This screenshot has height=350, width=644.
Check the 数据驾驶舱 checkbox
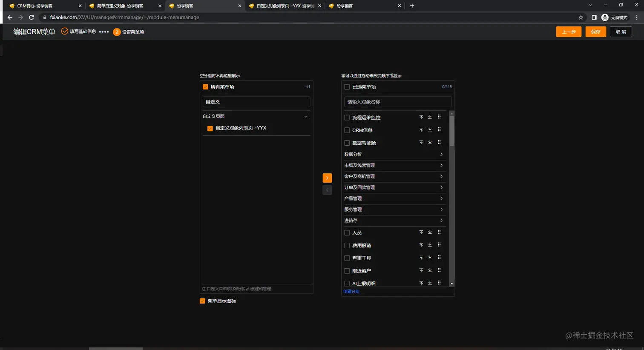[347, 143]
